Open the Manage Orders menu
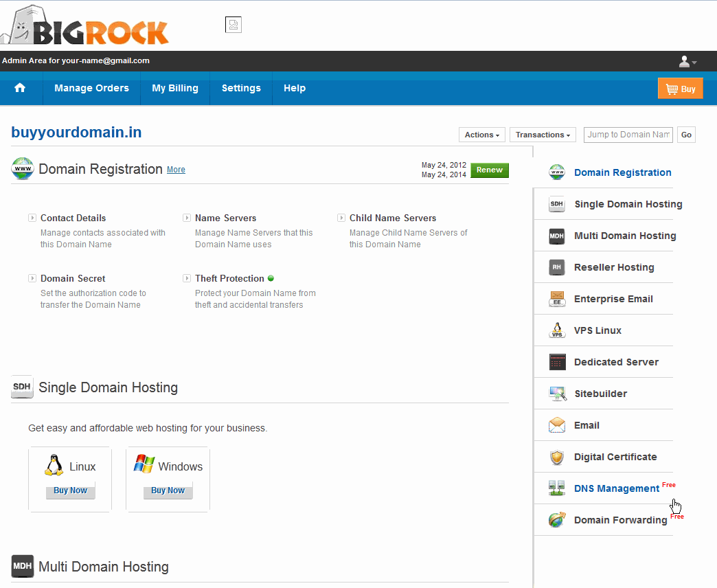This screenshot has width=717, height=588. click(x=91, y=88)
